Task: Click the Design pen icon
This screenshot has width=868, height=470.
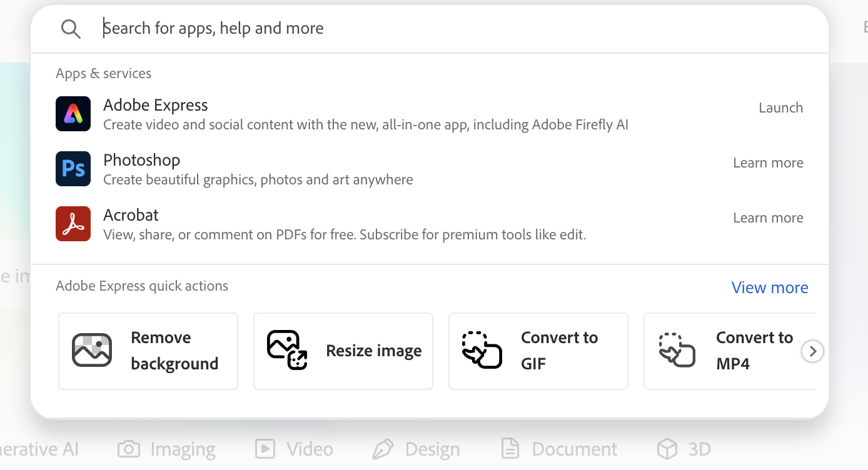Action: [384, 448]
